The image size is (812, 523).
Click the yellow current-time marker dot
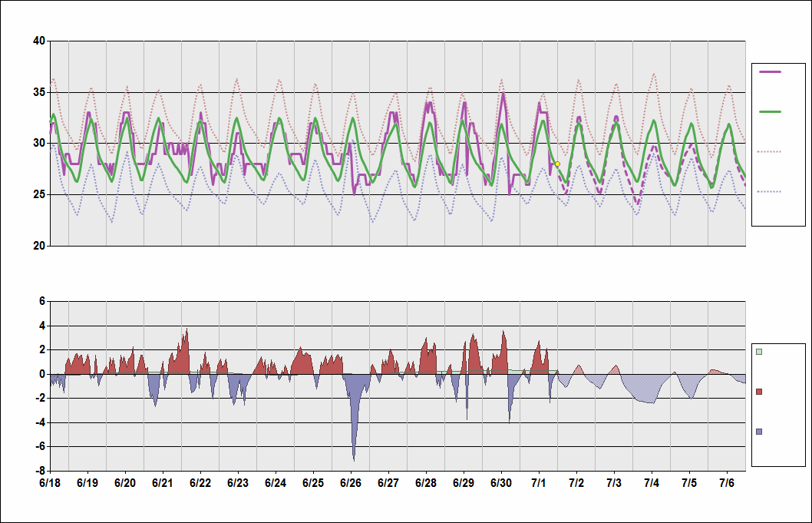[557, 164]
